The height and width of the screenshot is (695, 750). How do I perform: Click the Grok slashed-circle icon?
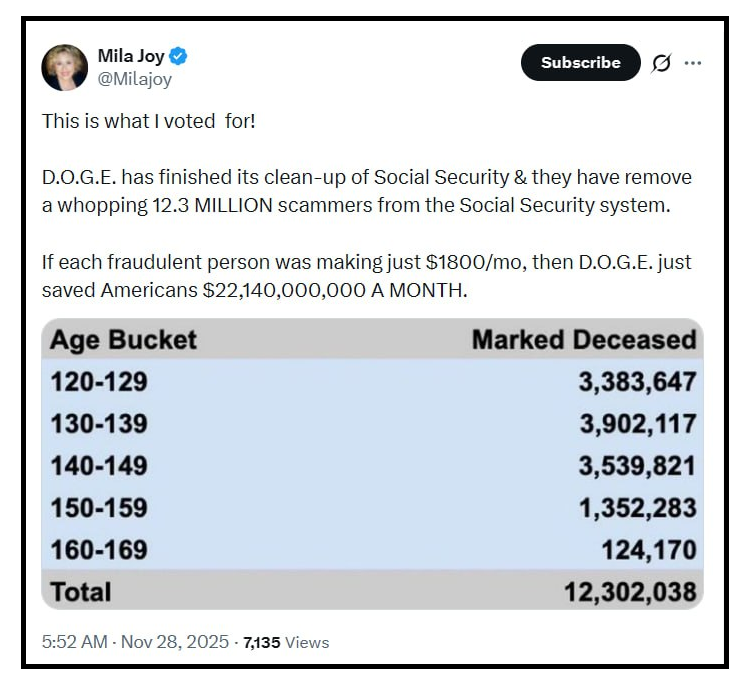coord(661,63)
